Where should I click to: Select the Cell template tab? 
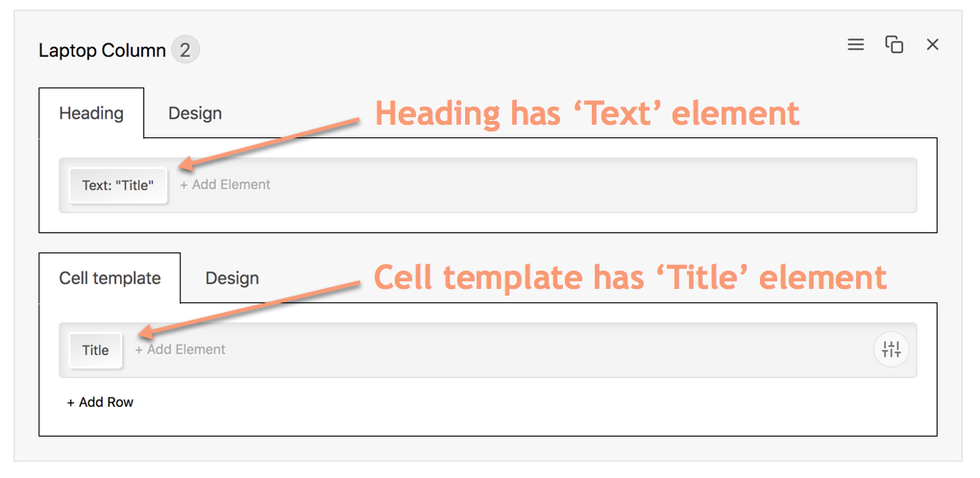tap(110, 278)
